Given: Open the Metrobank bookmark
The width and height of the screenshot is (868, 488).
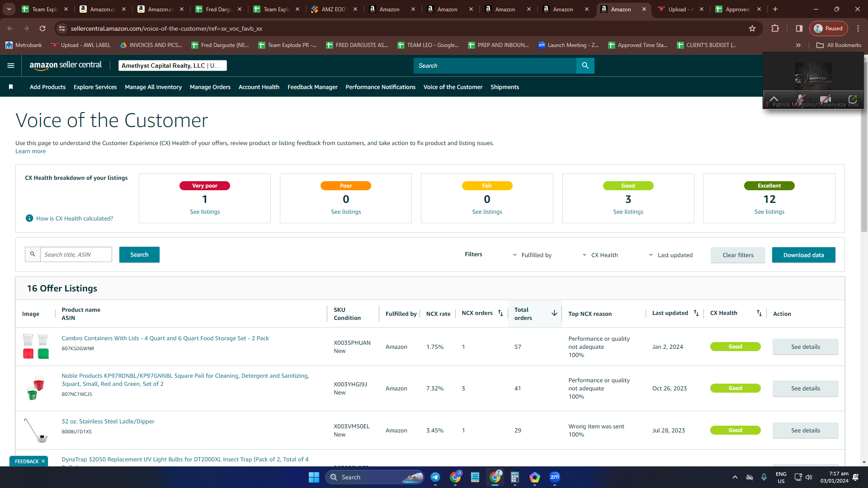Looking at the screenshot, I should click(24, 45).
